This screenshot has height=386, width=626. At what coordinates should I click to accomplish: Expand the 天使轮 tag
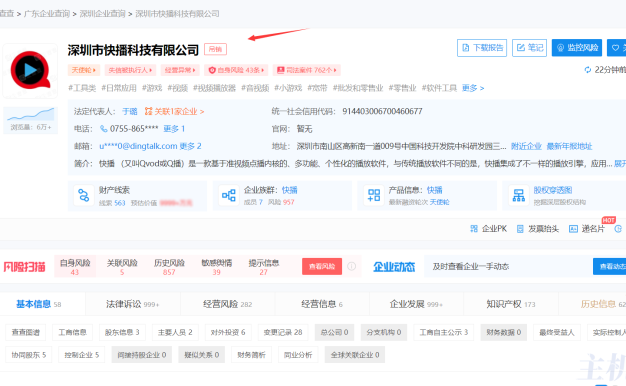(84, 70)
